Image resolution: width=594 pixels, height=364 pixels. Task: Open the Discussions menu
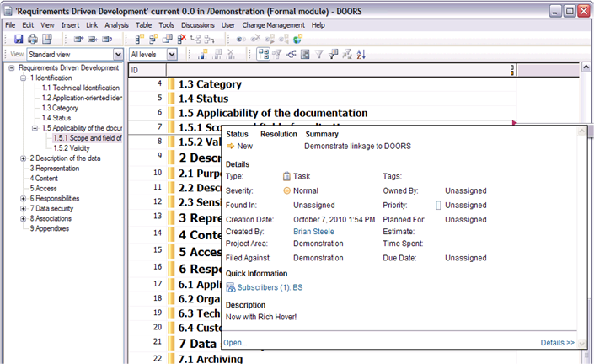(198, 25)
